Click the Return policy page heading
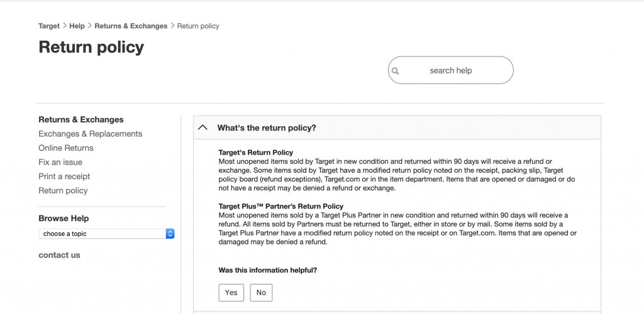 pos(91,47)
